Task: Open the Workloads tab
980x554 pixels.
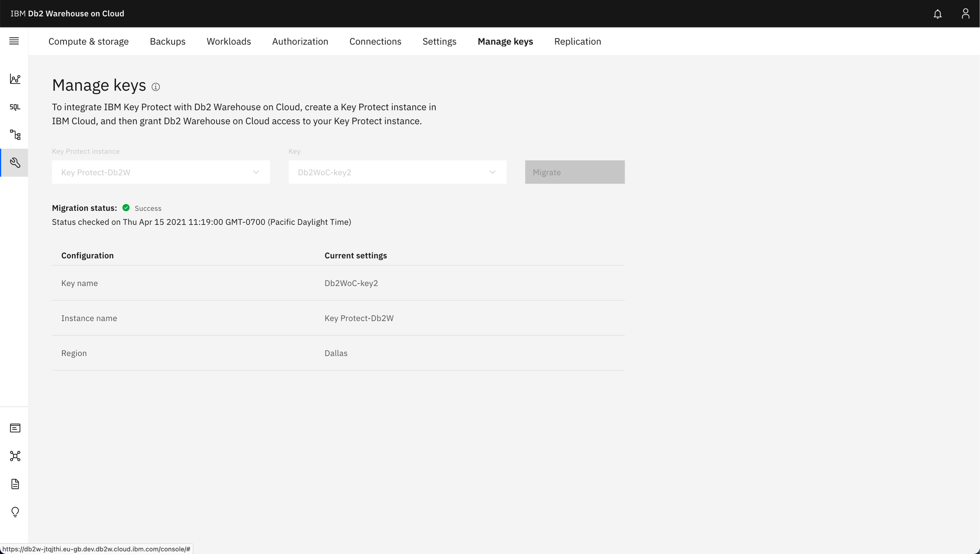Action: (x=229, y=41)
